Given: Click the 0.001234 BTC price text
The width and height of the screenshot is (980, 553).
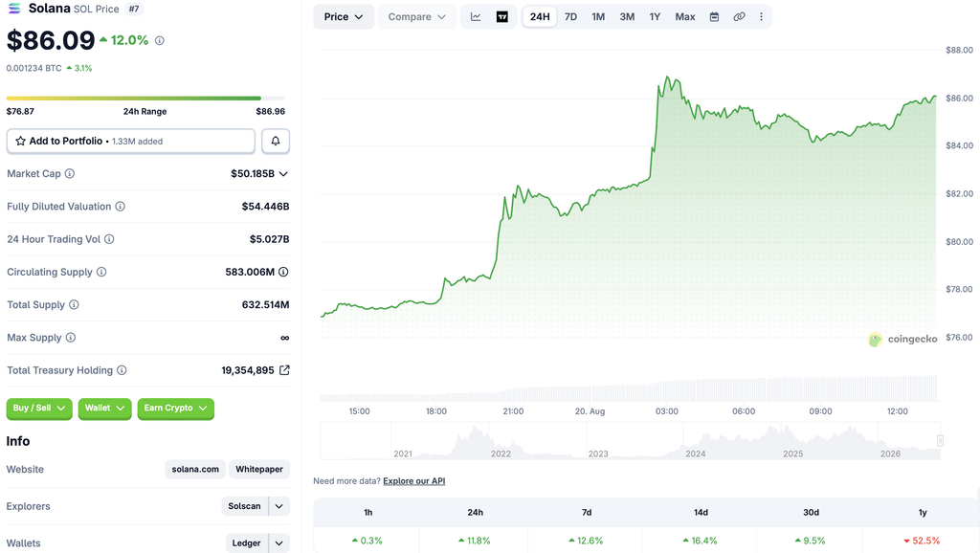Looking at the screenshot, I should [x=33, y=68].
